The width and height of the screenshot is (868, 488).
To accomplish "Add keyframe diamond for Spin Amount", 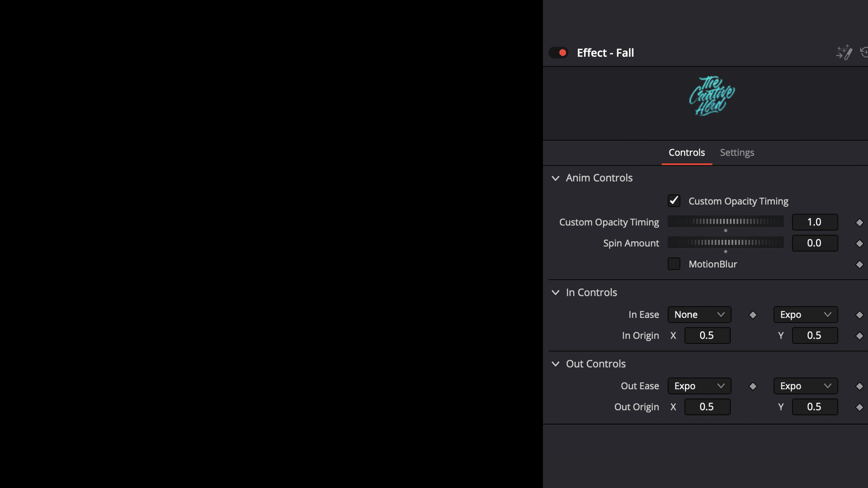I will click(859, 244).
